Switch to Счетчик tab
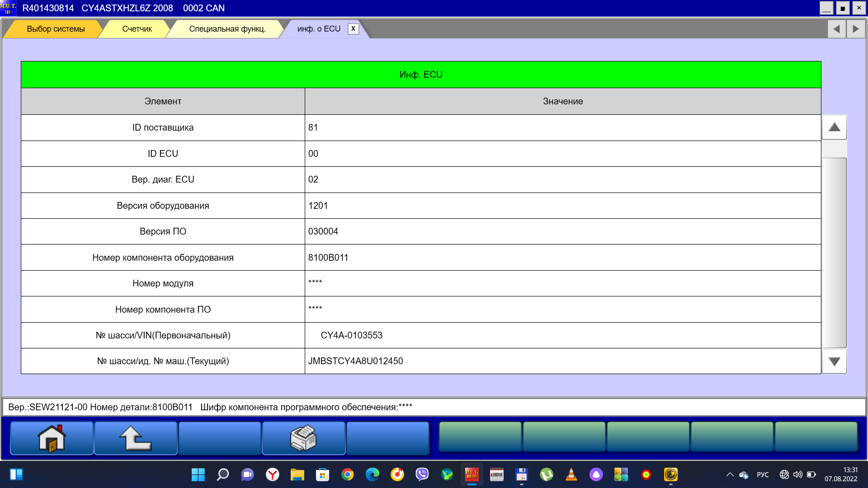Viewport: 868px width, 488px height. point(137,29)
